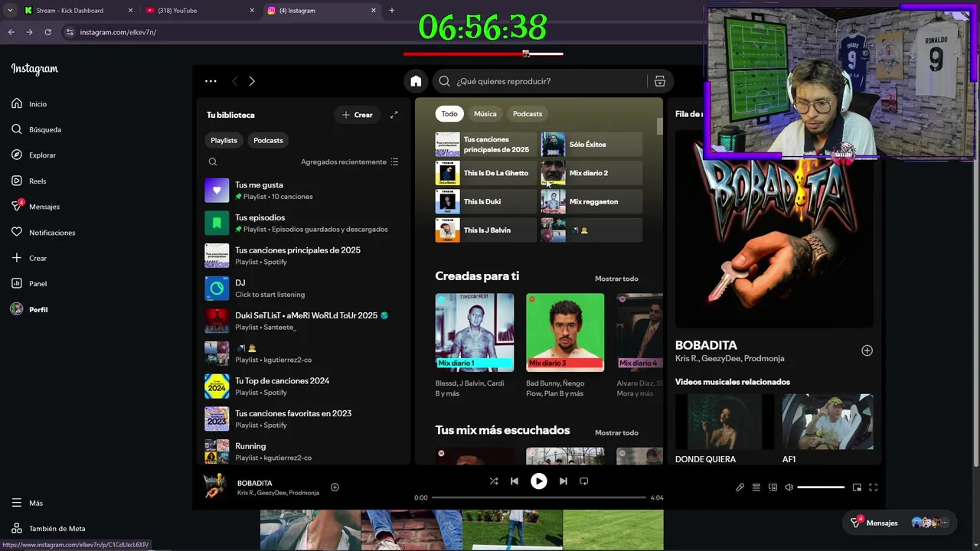Toggle shuffle playback

[494, 481]
